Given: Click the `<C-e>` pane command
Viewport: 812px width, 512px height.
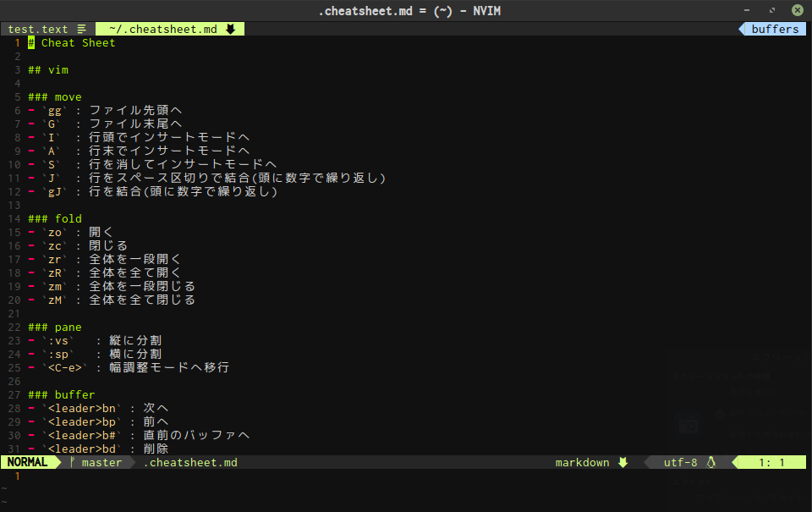Looking at the screenshot, I should (x=65, y=367).
